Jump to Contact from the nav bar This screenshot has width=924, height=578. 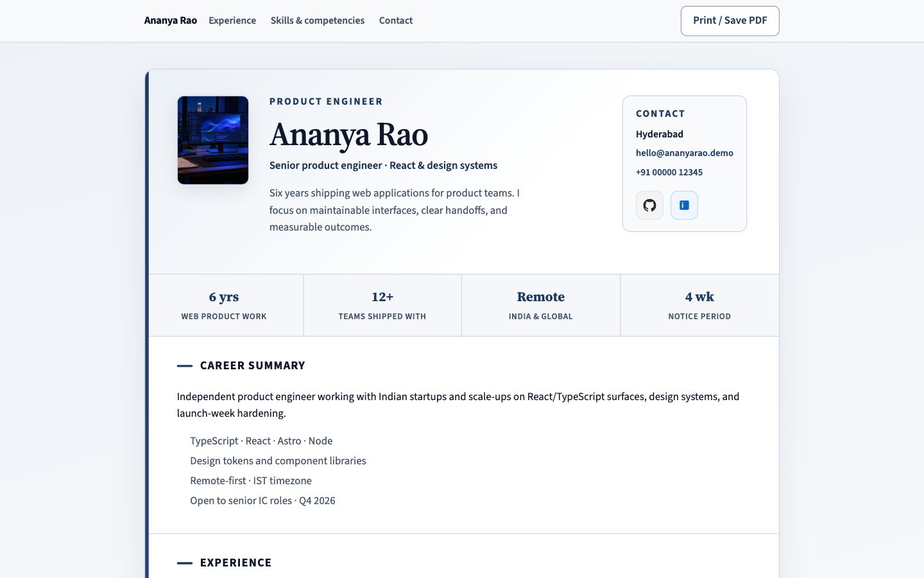(x=396, y=21)
